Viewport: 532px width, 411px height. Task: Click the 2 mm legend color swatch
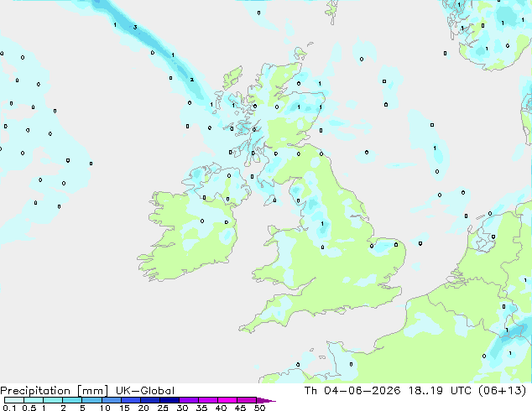click(x=72, y=400)
